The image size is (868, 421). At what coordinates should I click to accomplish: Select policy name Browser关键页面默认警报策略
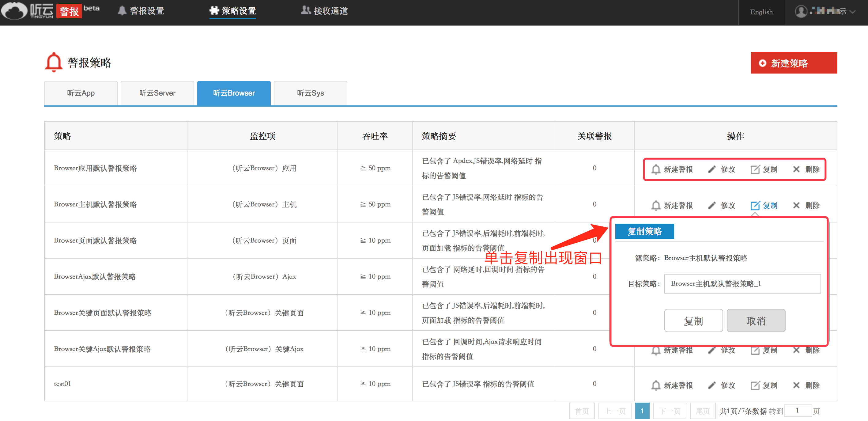(103, 313)
